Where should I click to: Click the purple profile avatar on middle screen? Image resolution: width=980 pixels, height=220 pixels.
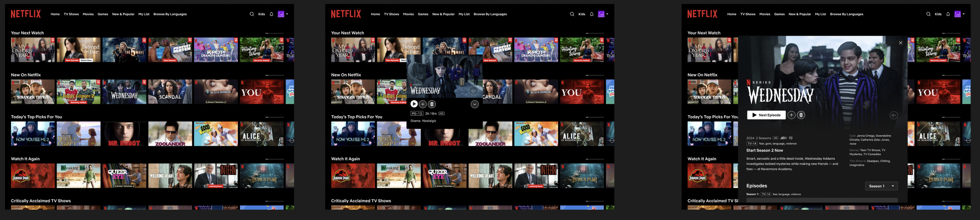tap(601, 14)
